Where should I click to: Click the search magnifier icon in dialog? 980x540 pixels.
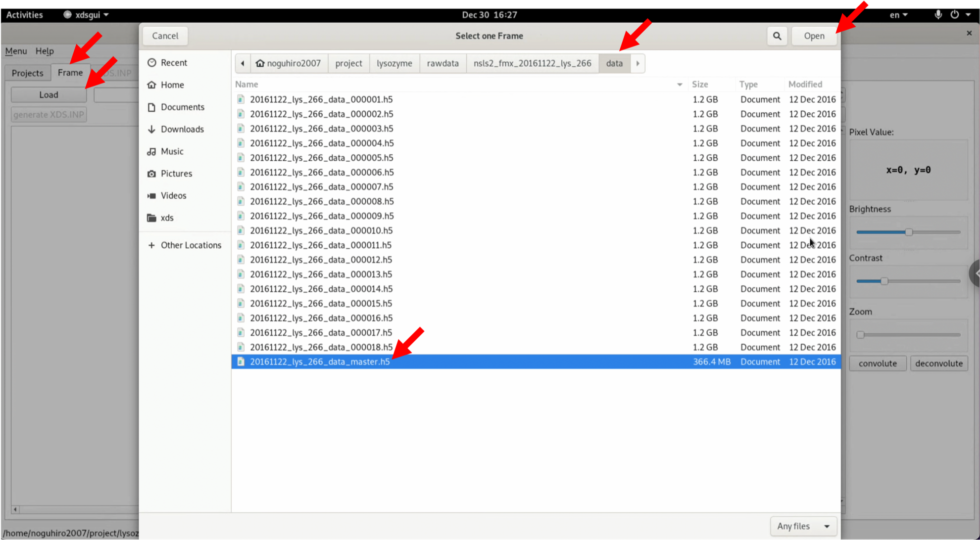777,36
